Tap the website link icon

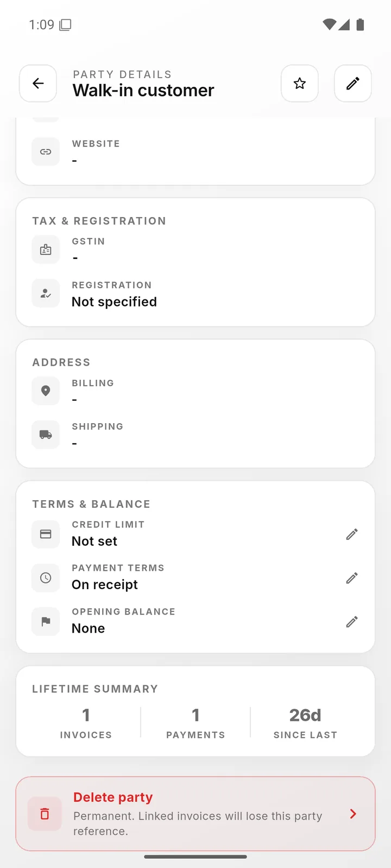46,152
